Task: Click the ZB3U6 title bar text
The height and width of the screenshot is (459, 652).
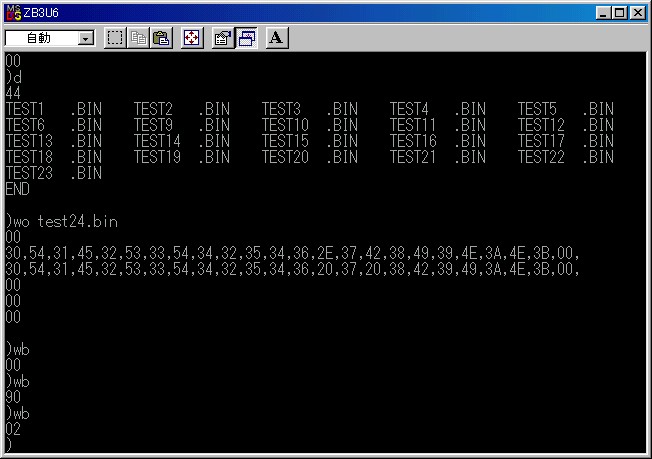Action: pyautogui.click(x=41, y=13)
